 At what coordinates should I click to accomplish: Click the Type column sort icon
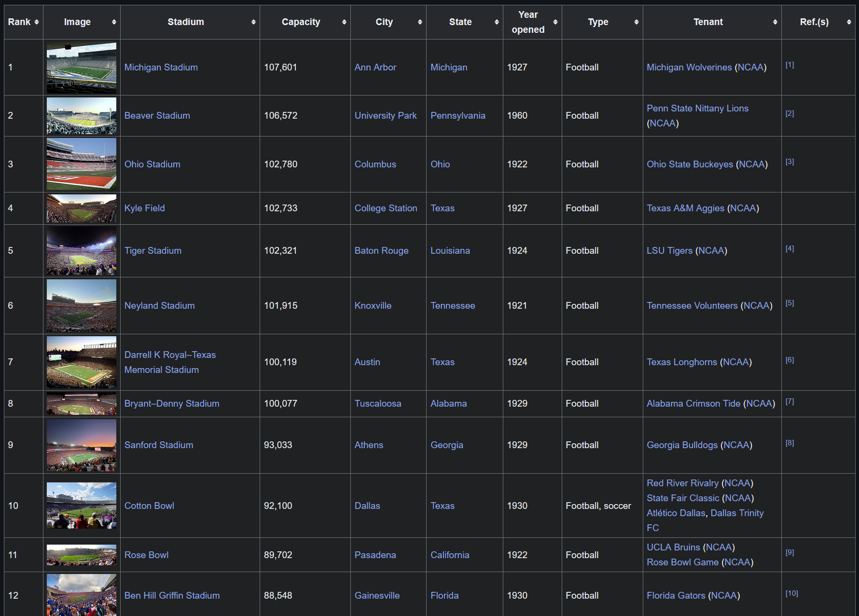coord(637,22)
